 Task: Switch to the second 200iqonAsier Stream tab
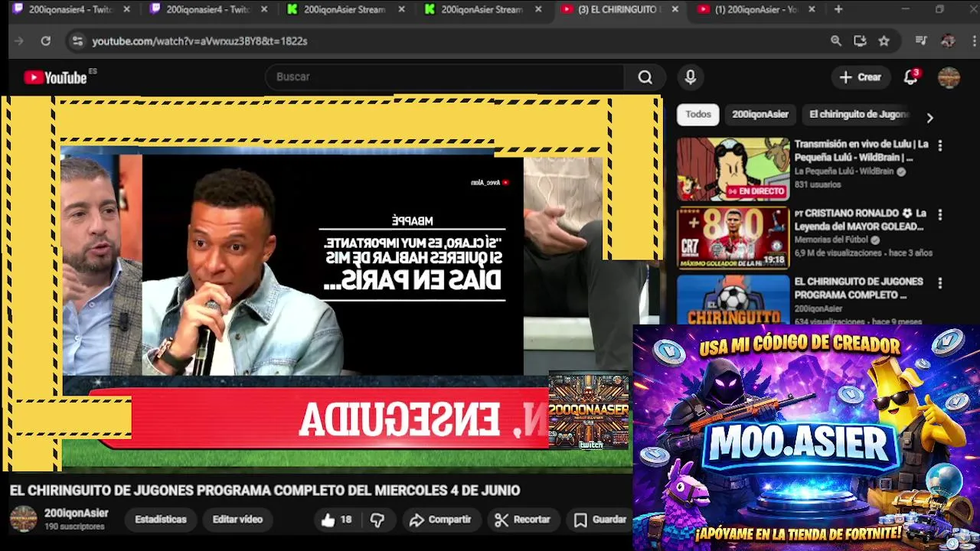(482, 10)
